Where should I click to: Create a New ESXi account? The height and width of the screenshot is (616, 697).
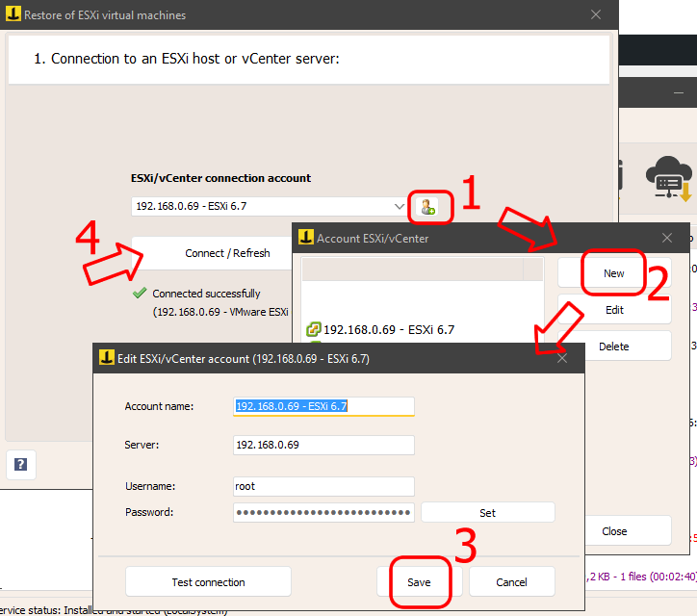(613, 273)
